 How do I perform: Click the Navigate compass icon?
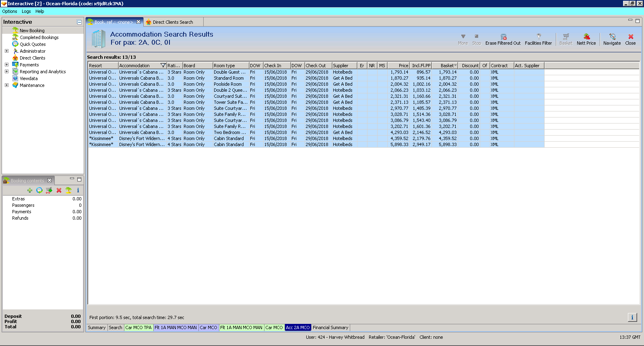[612, 37]
